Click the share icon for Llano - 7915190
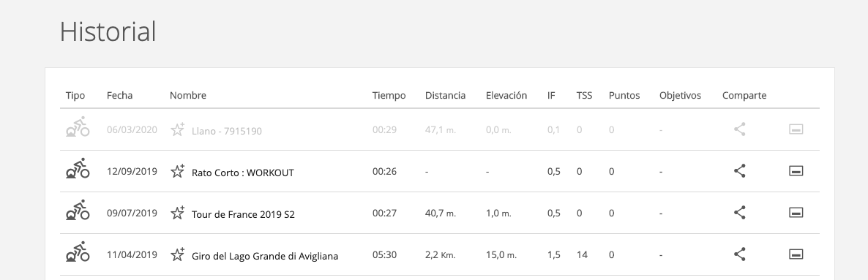The image size is (868, 280). coord(740,129)
